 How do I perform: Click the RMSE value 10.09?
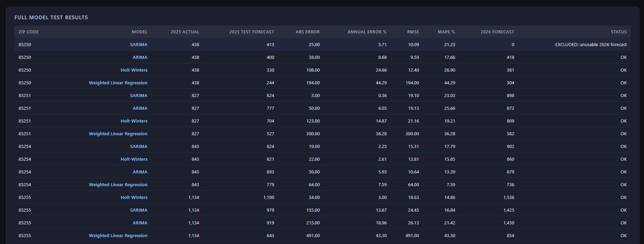coord(413,45)
